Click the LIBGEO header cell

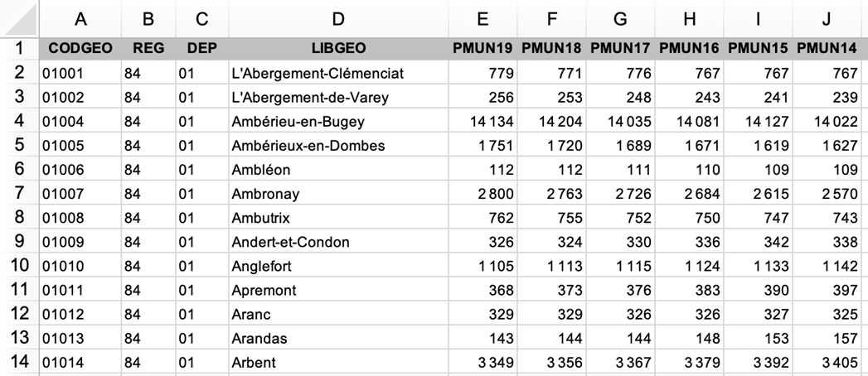(337, 48)
